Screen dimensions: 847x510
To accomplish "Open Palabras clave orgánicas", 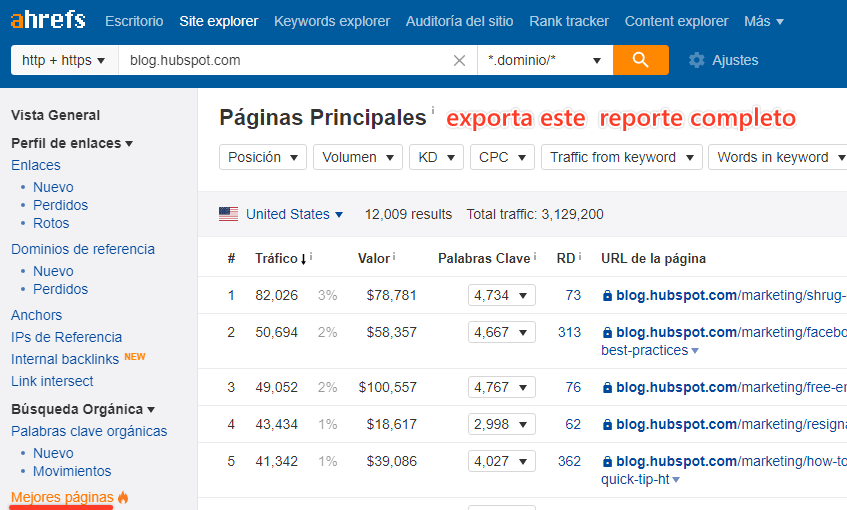I will 89,431.
